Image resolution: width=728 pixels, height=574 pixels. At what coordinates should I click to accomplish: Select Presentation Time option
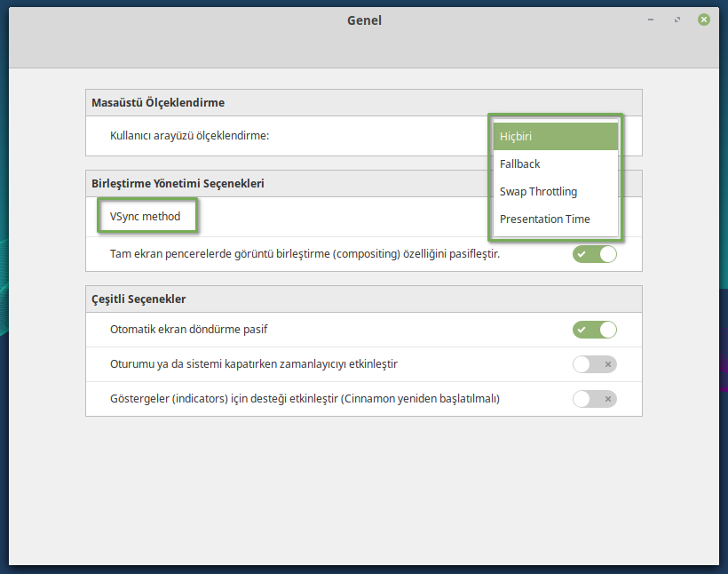tap(555, 219)
